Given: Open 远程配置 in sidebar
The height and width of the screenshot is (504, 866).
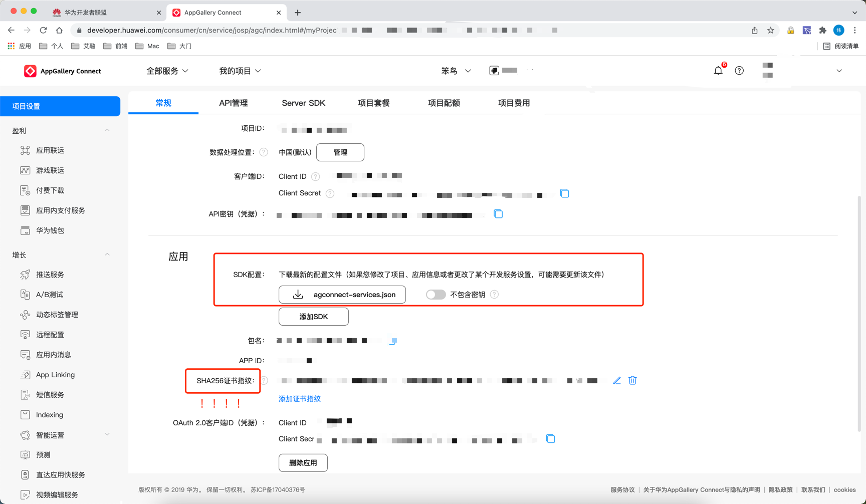Looking at the screenshot, I should click(x=50, y=335).
